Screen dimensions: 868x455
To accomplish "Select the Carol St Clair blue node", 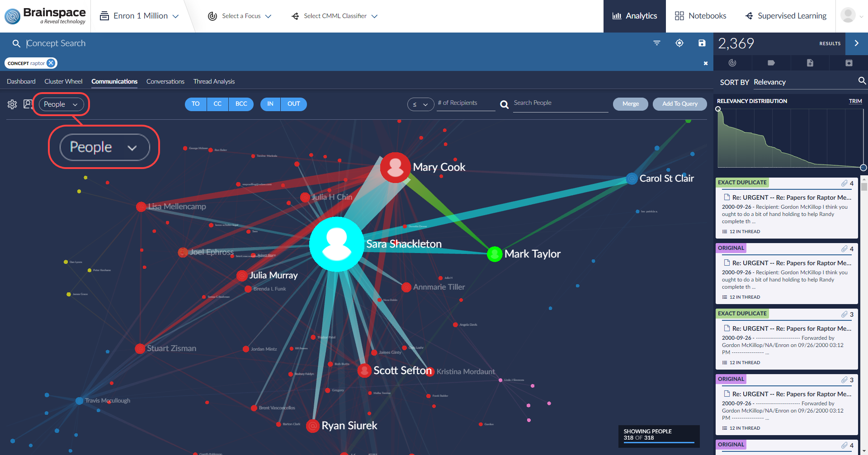I will tap(632, 178).
